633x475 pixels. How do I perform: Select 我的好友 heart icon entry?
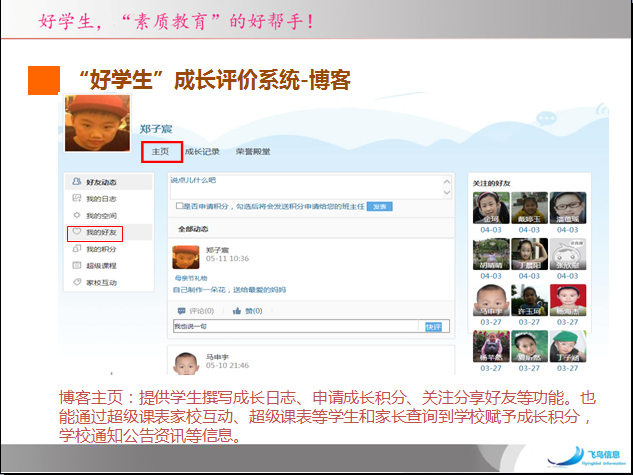click(76, 232)
